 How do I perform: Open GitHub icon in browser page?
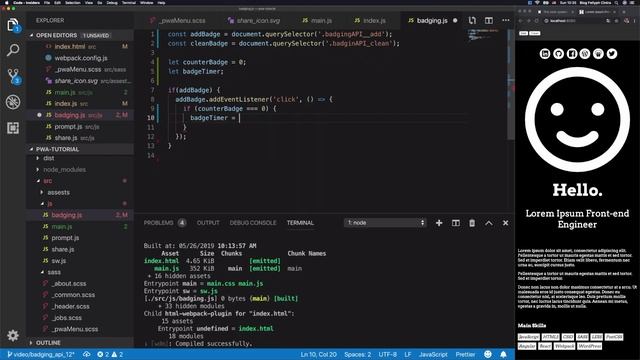[x=558, y=53]
